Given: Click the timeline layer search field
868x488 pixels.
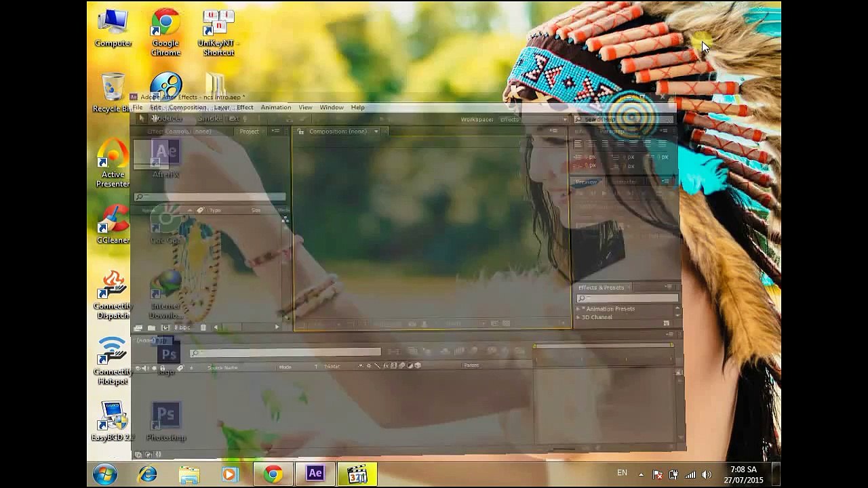Looking at the screenshot, I should pos(285,352).
